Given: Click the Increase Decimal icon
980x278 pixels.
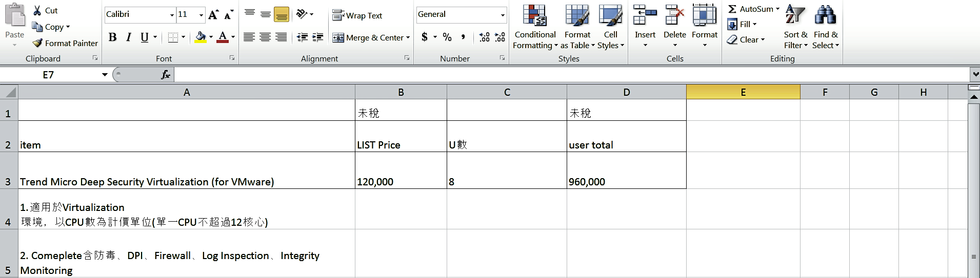Looking at the screenshot, I should [x=484, y=37].
